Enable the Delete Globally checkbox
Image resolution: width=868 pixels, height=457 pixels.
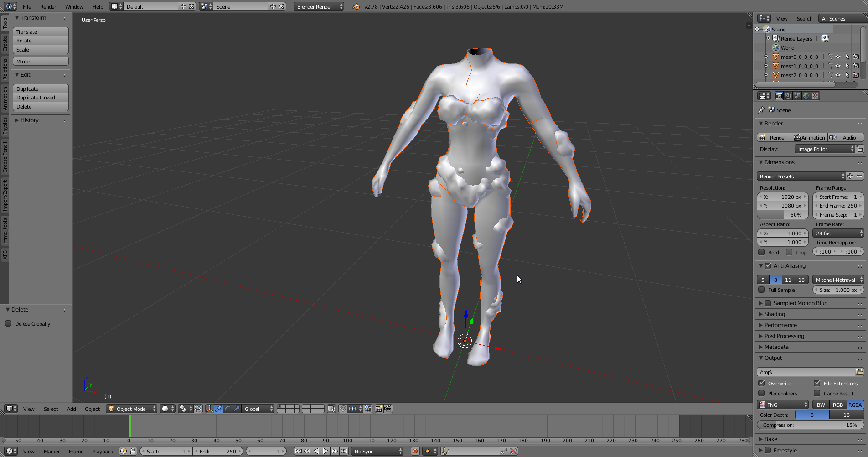click(x=8, y=323)
